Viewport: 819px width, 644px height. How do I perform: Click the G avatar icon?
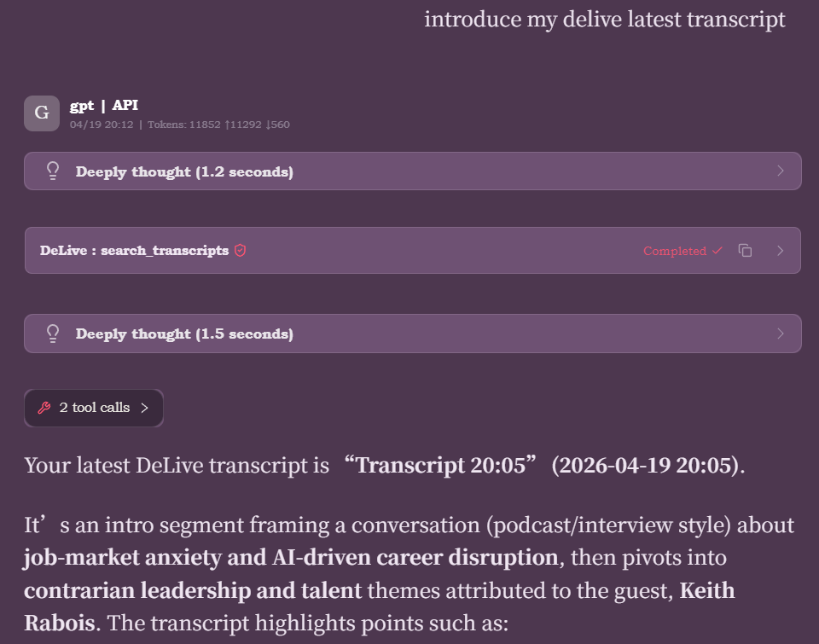pyautogui.click(x=41, y=113)
